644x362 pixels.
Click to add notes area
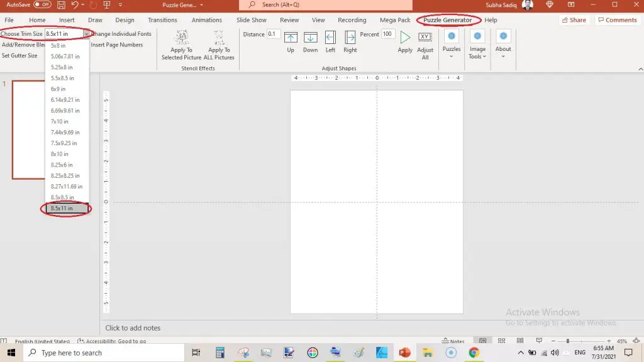[x=133, y=328]
